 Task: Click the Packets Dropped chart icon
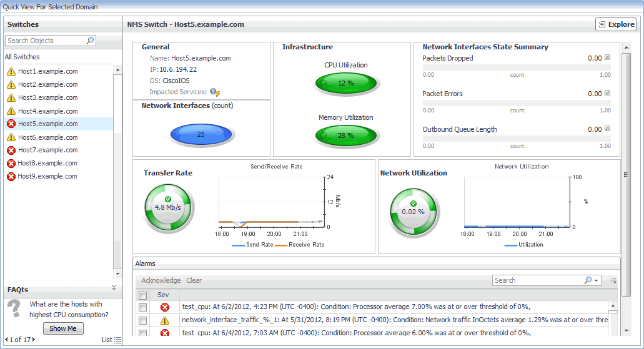coord(607,57)
